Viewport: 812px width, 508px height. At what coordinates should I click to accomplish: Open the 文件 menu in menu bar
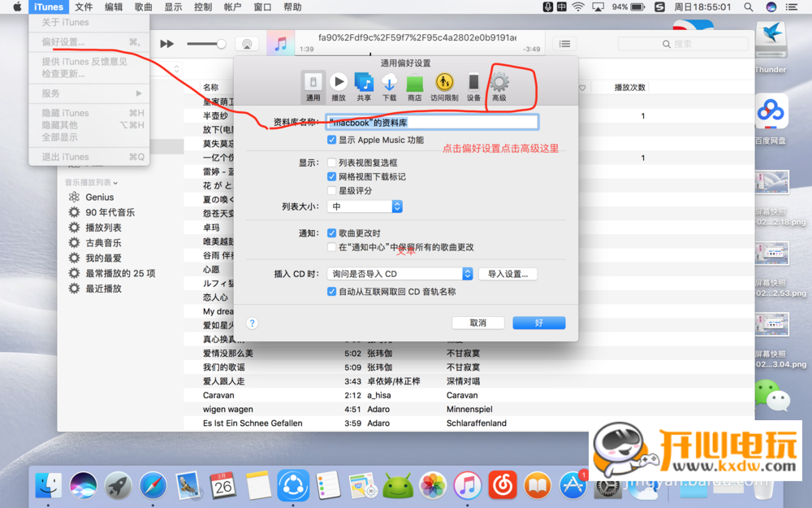coord(84,7)
